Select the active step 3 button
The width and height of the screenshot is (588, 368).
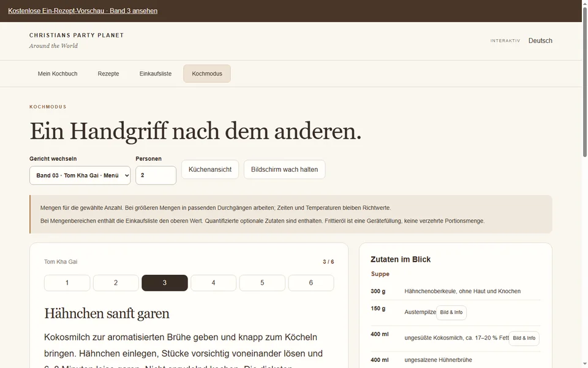click(x=165, y=283)
